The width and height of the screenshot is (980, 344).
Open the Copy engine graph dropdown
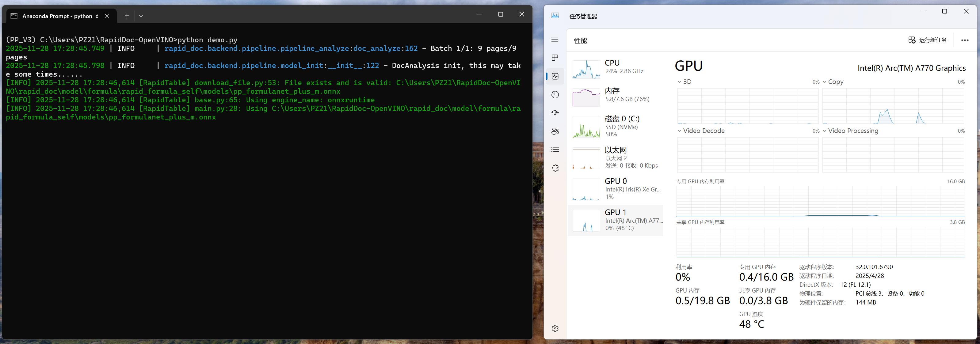[824, 82]
